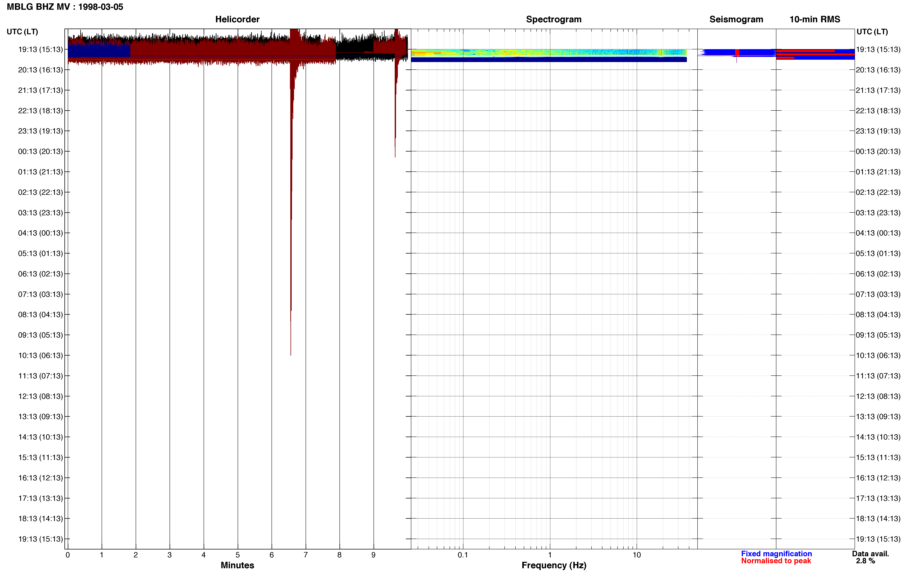Select the 'Spectrogram' panel heading

[554, 20]
